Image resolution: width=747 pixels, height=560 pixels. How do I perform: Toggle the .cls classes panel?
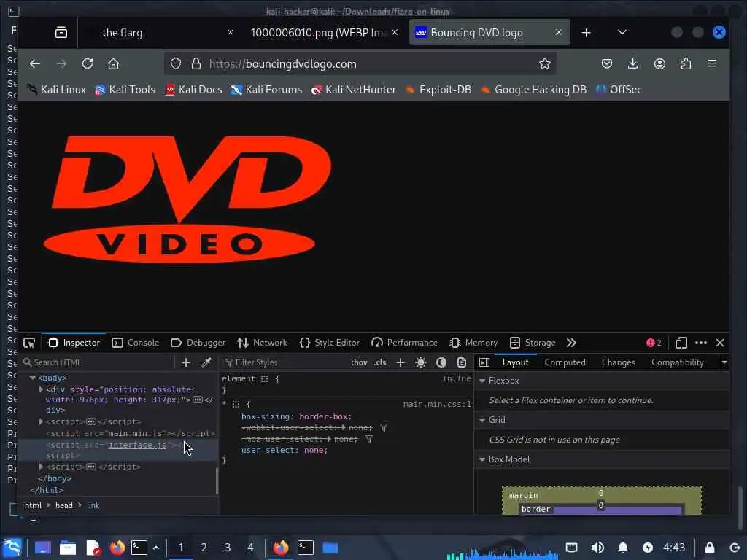click(380, 362)
